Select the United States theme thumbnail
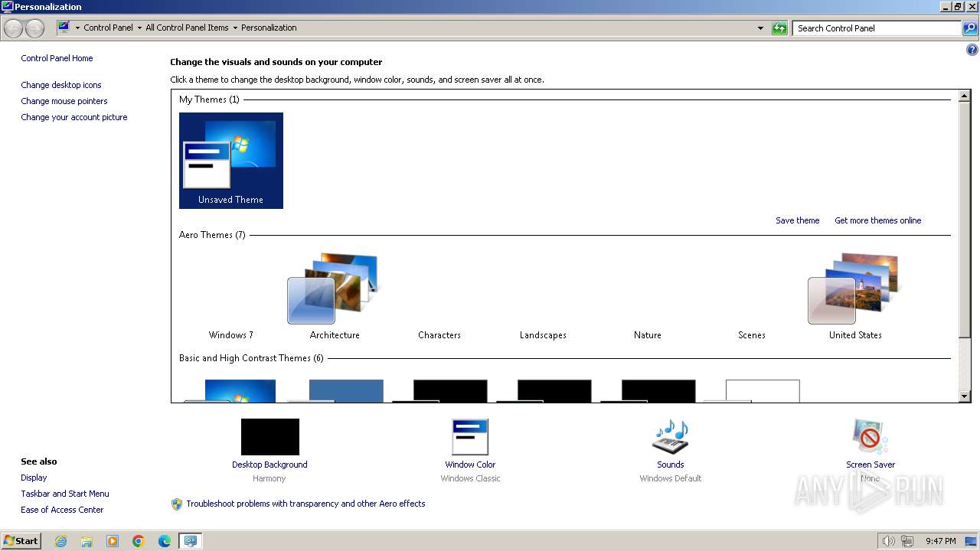Image resolution: width=980 pixels, height=551 pixels. [x=854, y=289]
